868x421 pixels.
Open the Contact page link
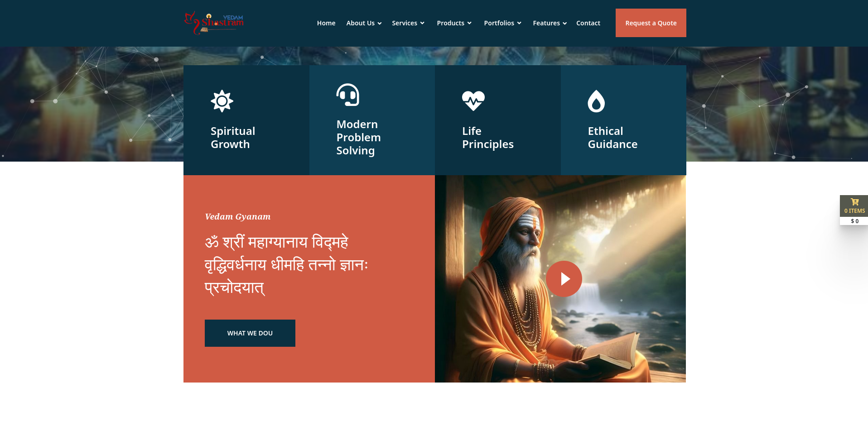pos(588,23)
